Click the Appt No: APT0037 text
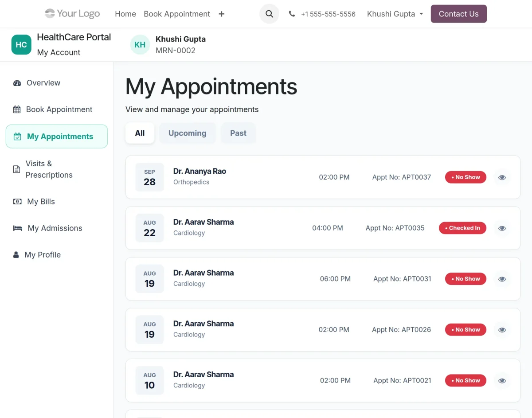The height and width of the screenshot is (418, 532). 402,177
